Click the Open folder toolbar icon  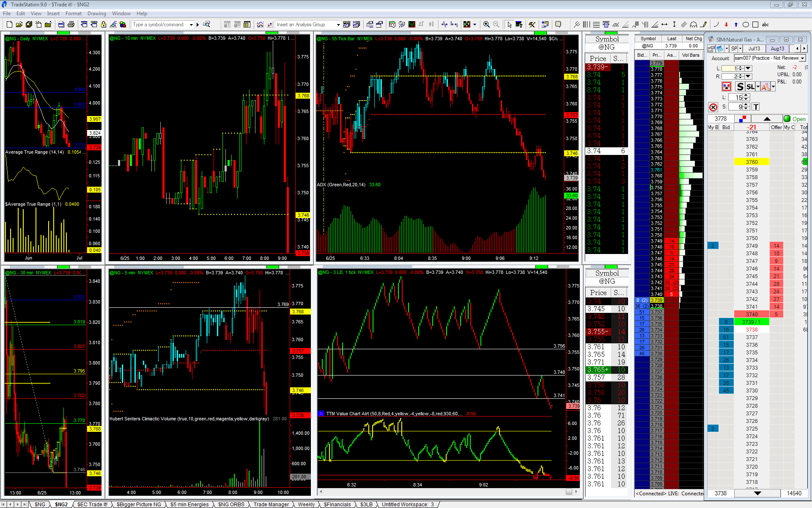tap(19, 25)
